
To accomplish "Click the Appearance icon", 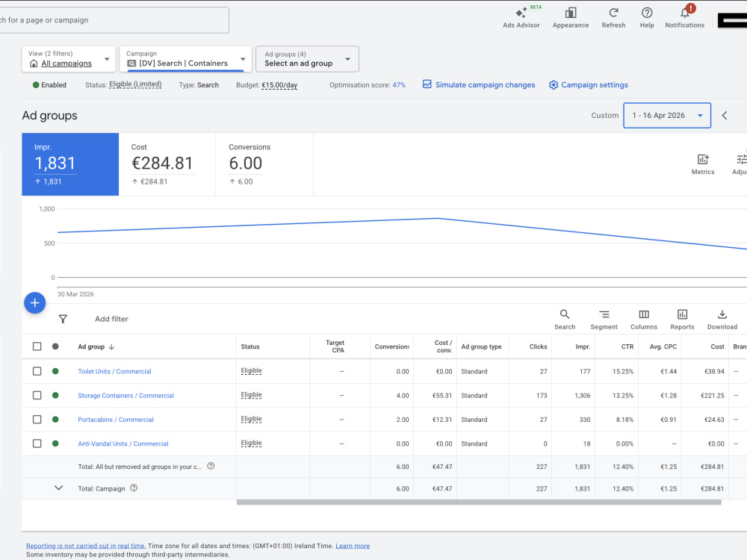I will [570, 13].
